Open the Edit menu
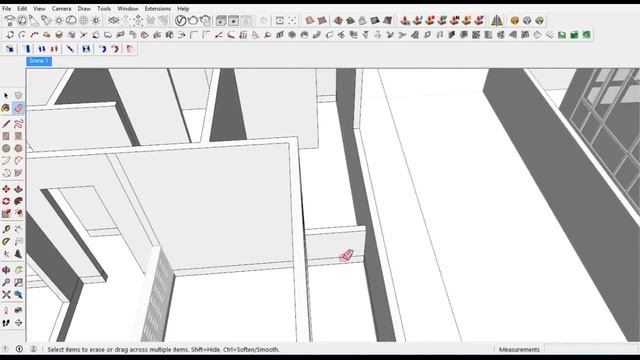 22,8
